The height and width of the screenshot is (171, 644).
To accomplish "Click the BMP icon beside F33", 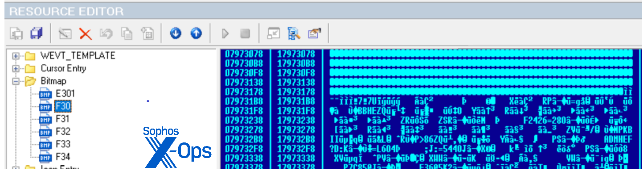I will coord(46,145).
